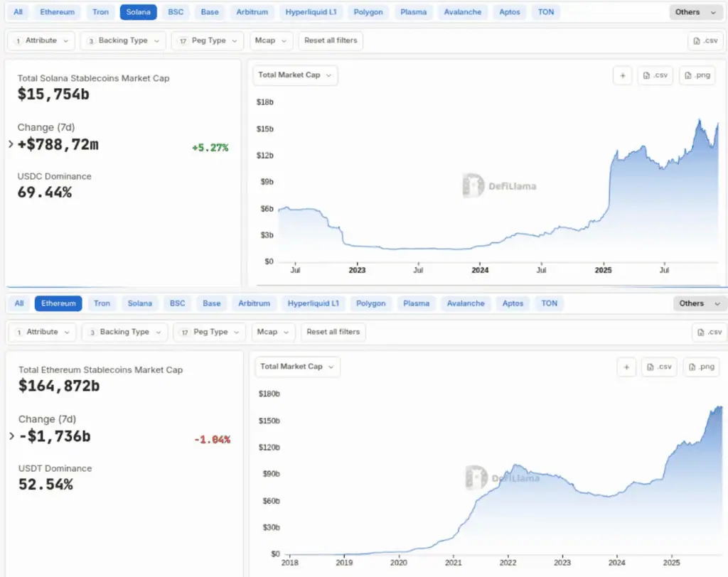Click the plus icon on Ethereum chart
This screenshot has height=577, width=728.
coord(626,367)
